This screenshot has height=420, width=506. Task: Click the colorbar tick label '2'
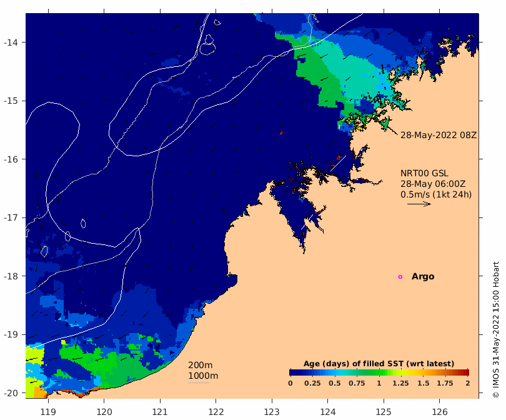468,383
